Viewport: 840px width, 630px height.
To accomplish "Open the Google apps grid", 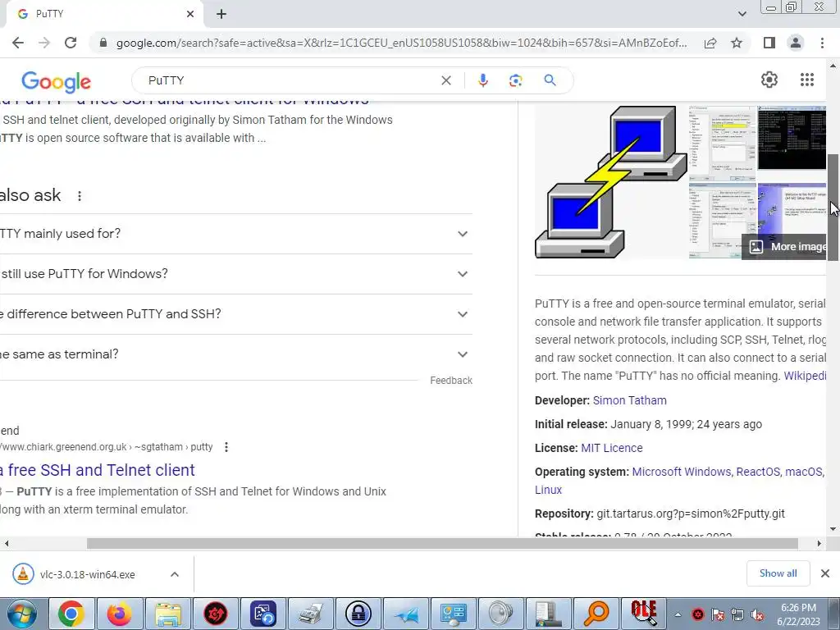I will tap(807, 80).
